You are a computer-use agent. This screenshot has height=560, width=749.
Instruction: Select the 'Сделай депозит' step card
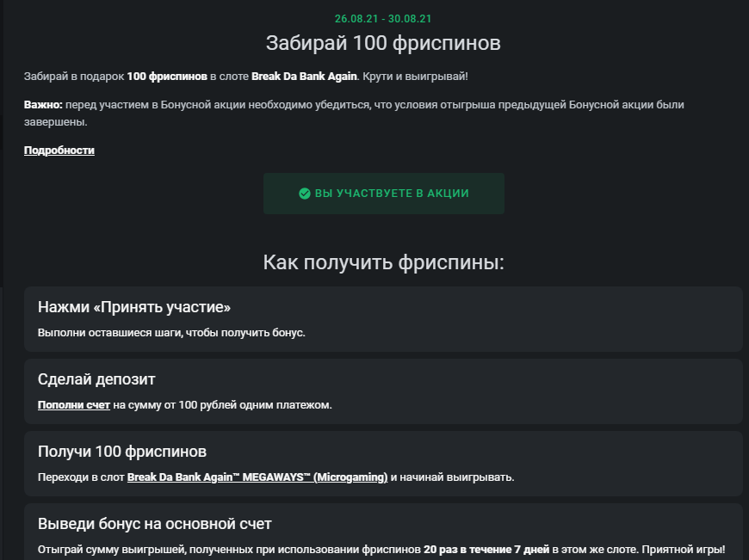pos(383,391)
